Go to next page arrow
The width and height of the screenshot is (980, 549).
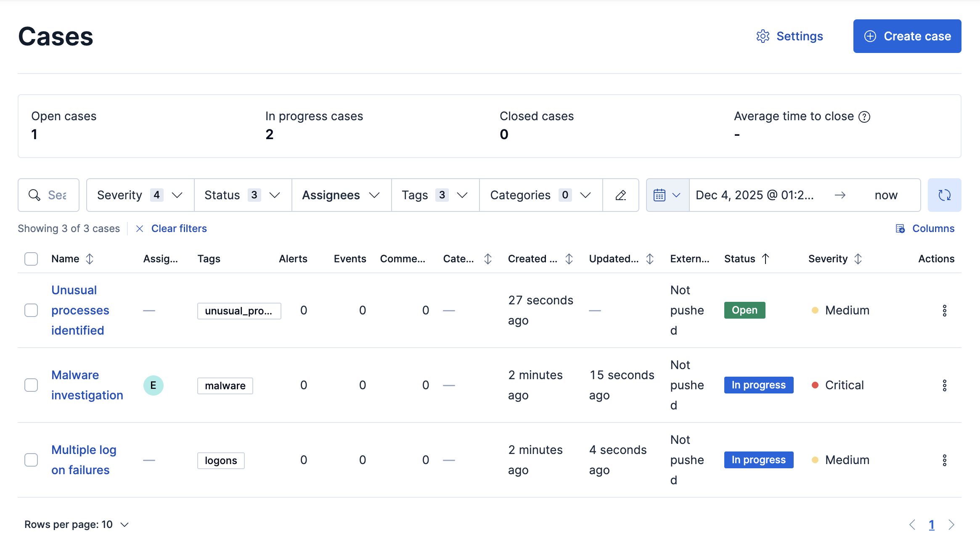951,525
